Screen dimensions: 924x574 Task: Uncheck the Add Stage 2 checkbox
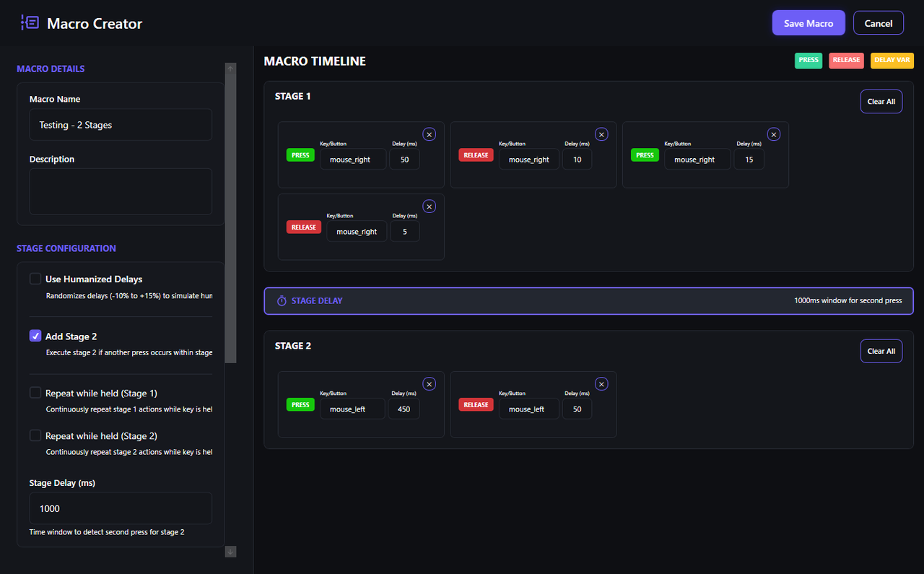point(35,336)
